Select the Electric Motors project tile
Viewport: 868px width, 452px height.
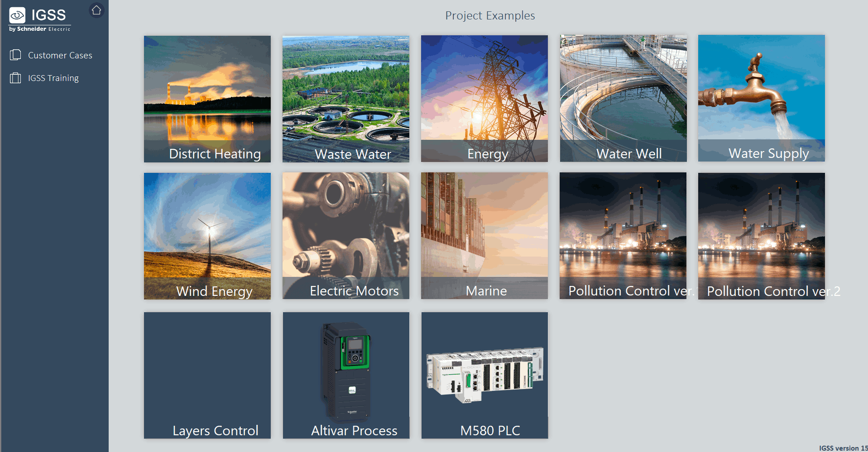pos(345,236)
